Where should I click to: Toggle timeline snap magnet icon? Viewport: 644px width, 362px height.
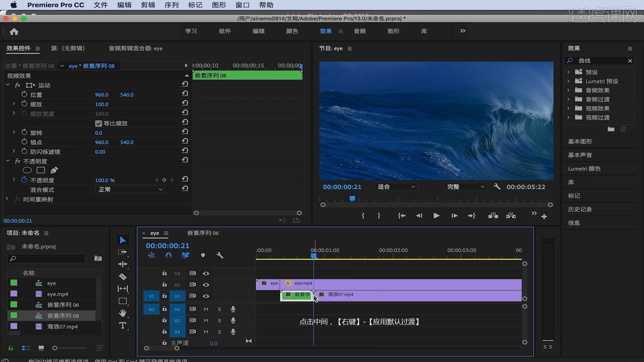[168, 255]
